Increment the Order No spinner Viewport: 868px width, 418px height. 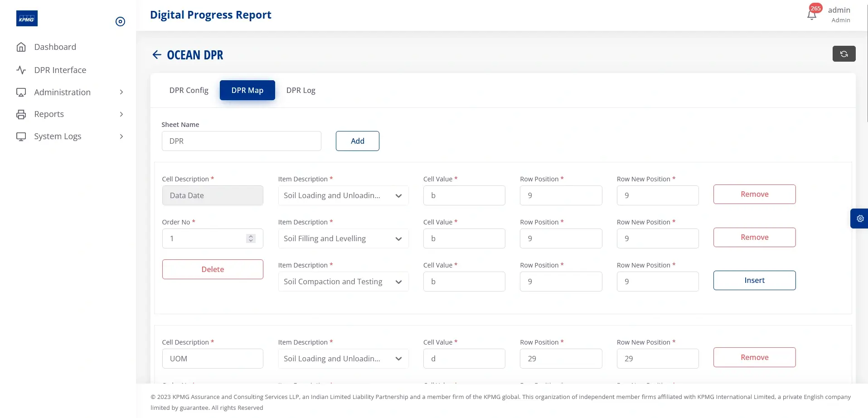click(x=251, y=236)
